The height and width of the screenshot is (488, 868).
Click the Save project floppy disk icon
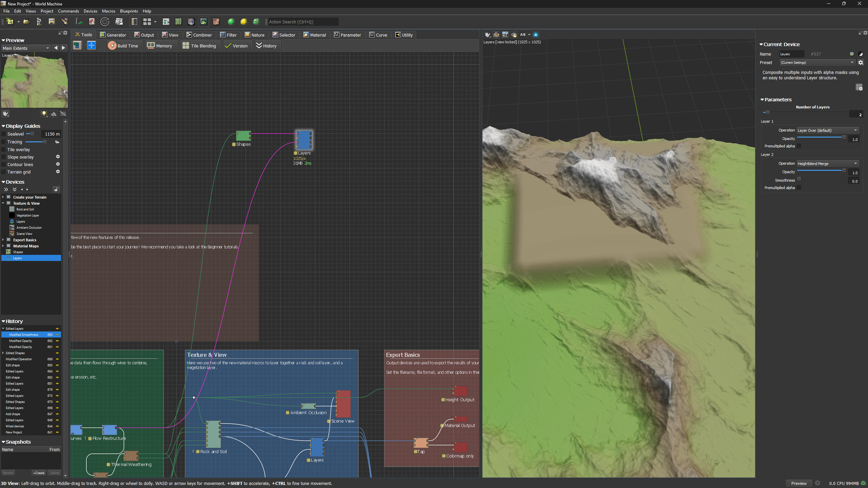tap(52, 22)
